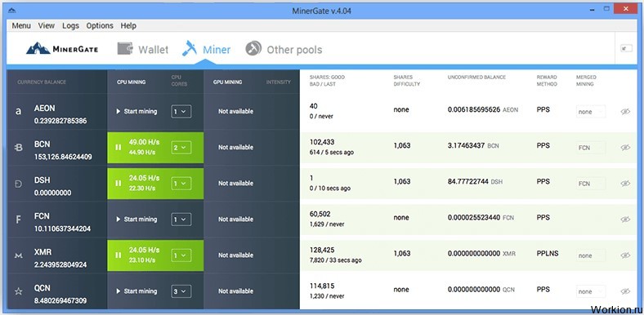Open QCN merged mining dropdown
This screenshot has height=315, width=644.
pos(591,291)
